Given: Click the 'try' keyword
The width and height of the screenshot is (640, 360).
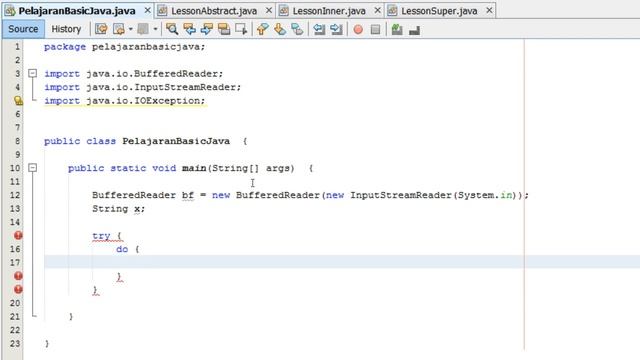Looking at the screenshot, I should click(101, 236).
